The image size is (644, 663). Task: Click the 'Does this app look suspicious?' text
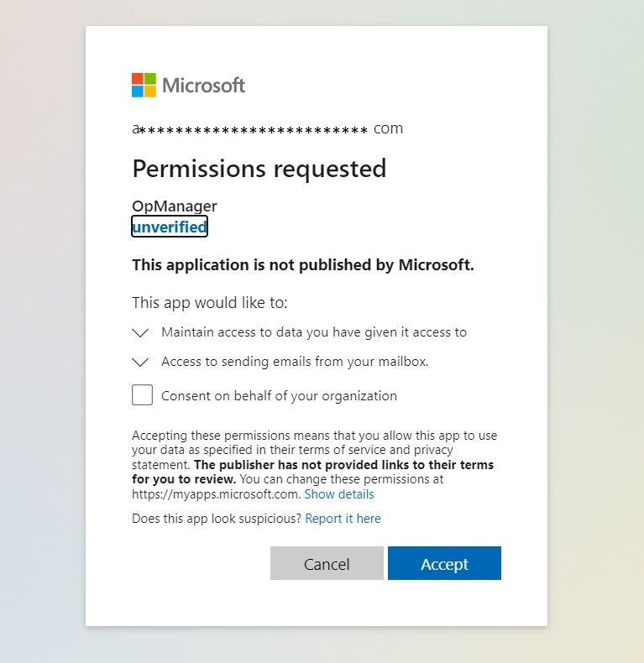pyautogui.click(x=216, y=519)
